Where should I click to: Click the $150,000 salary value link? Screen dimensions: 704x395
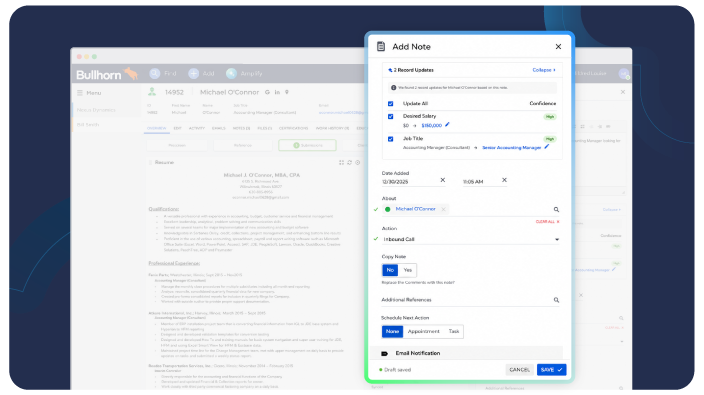(x=431, y=125)
